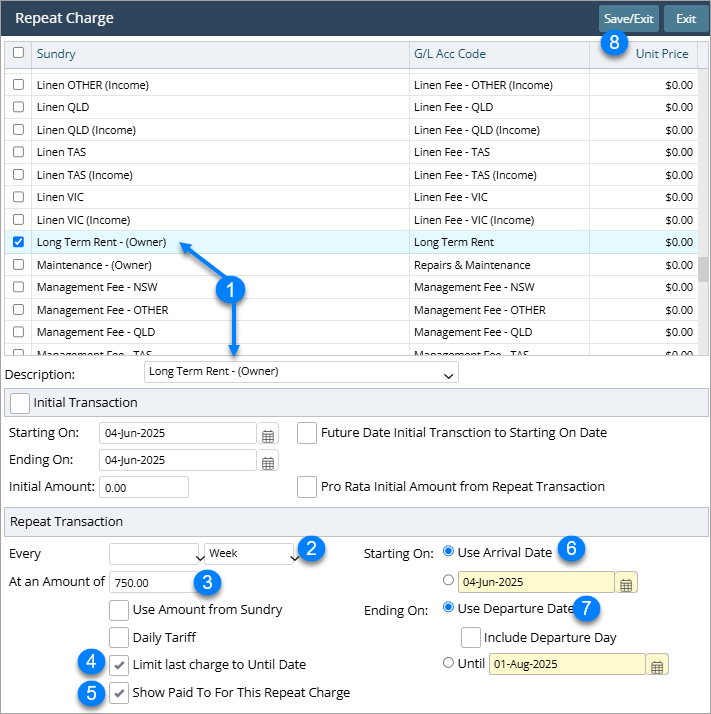Image resolution: width=711 pixels, height=714 pixels.
Task: Click the Save/Exit button
Action: point(628,18)
